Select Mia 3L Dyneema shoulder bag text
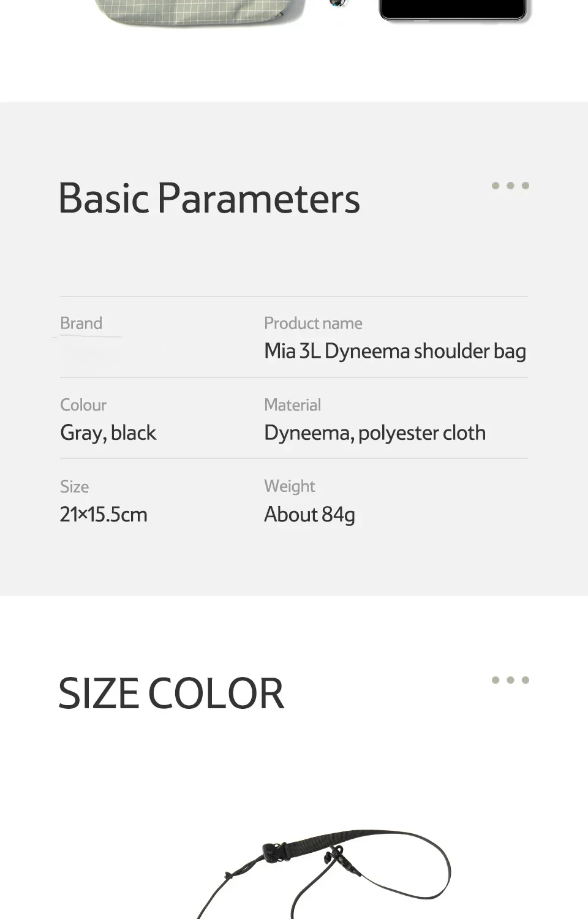Image resolution: width=588 pixels, height=919 pixels. tap(395, 351)
